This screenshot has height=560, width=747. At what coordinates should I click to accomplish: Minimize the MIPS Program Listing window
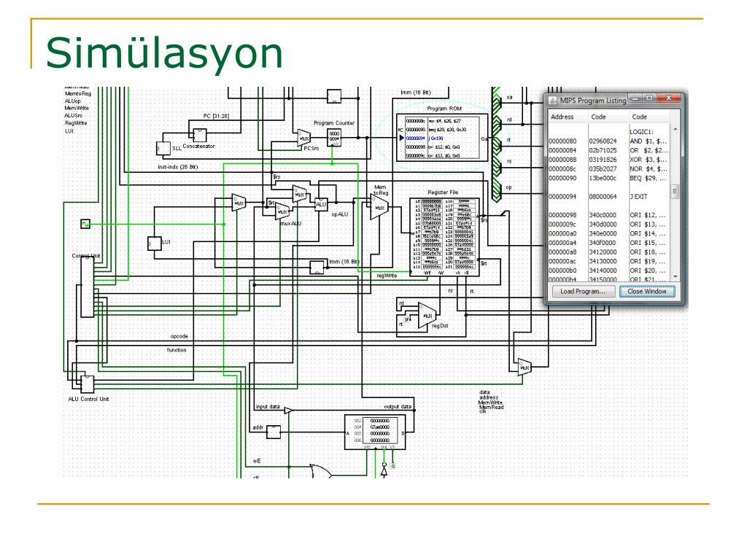click(635, 98)
